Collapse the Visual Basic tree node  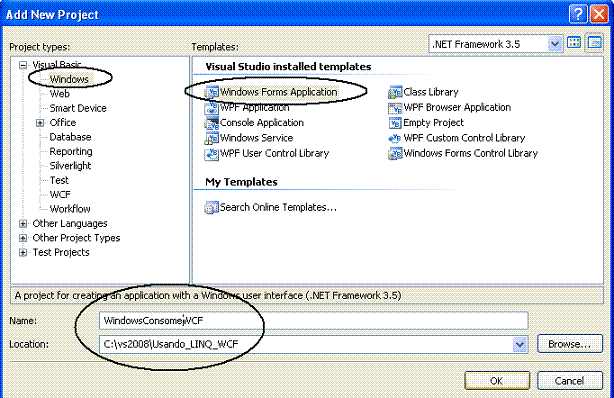point(23,65)
